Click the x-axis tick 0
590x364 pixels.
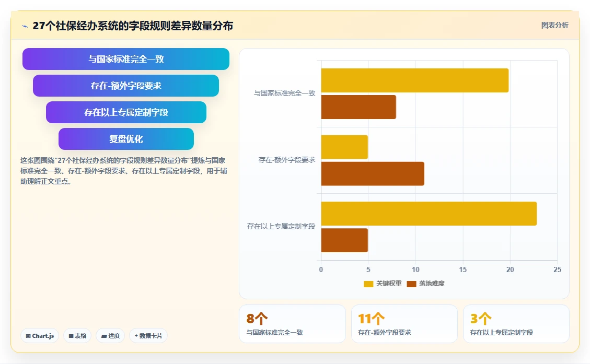click(x=321, y=269)
